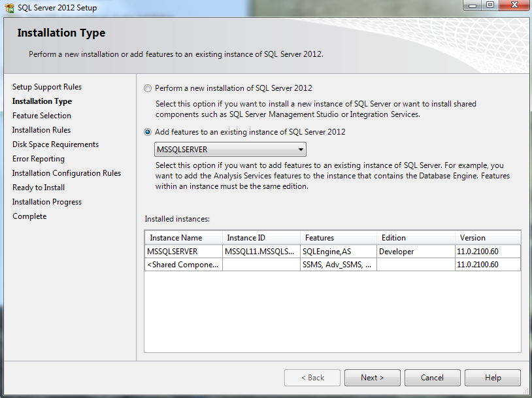Open the MSSQLSERVER instance dropdown

(x=230, y=150)
